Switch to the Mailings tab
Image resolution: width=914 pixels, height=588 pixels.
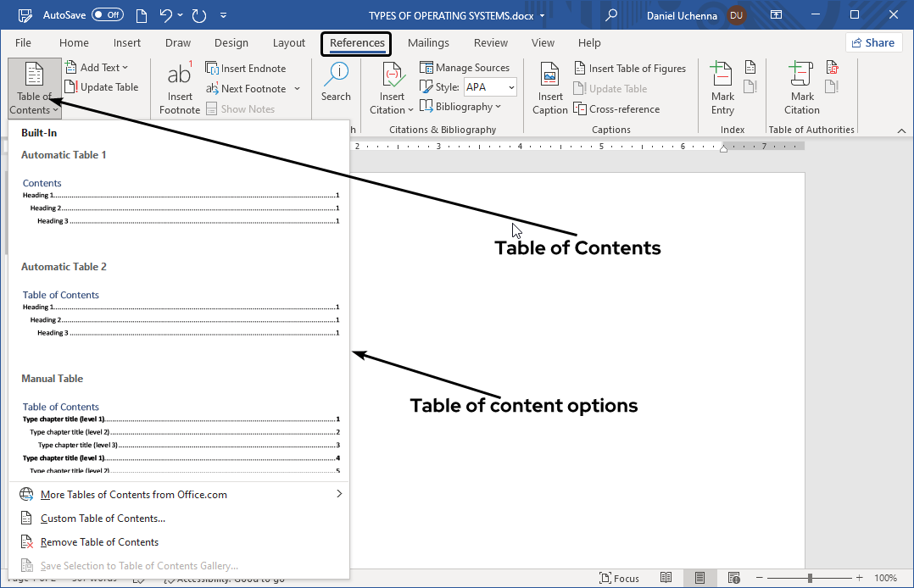(x=428, y=42)
